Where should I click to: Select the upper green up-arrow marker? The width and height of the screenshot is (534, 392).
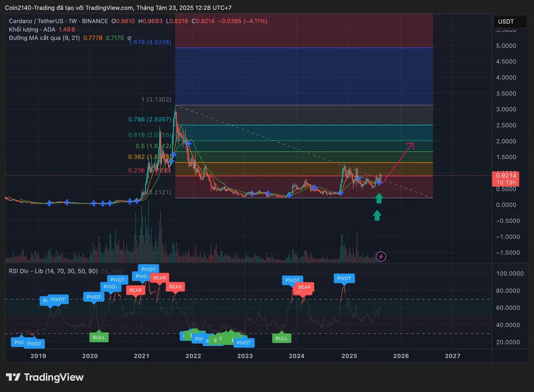point(379,198)
